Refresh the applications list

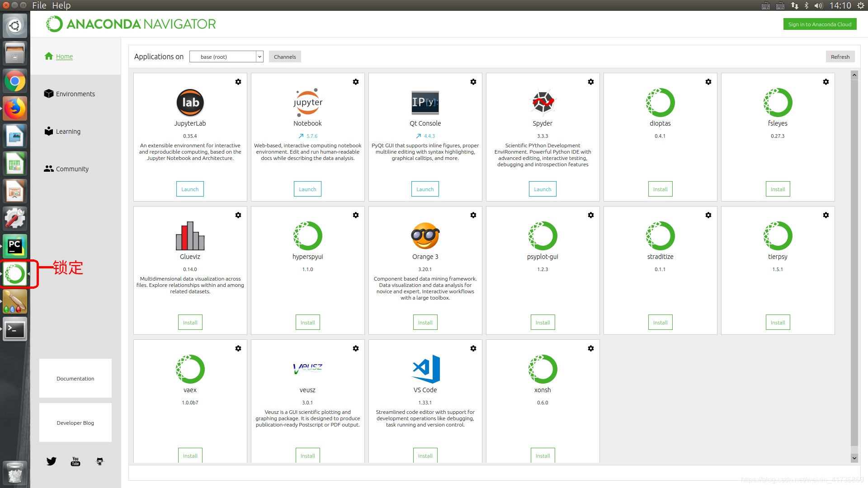click(x=840, y=56)
